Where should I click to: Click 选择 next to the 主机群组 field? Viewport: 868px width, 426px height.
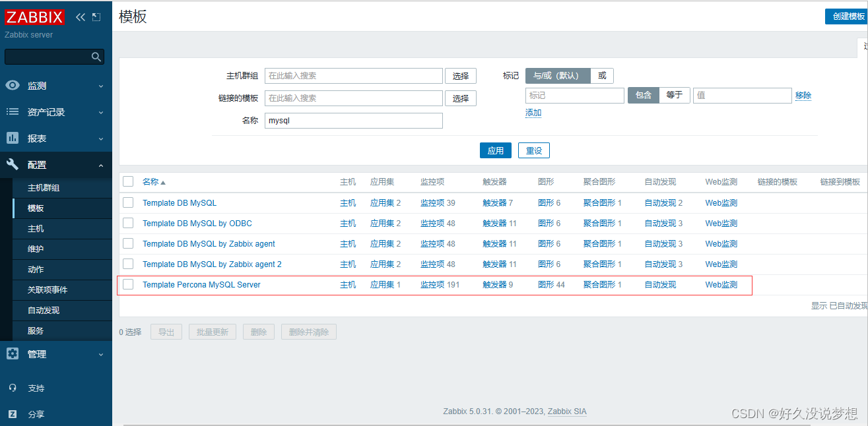click(x=461, y=76)
